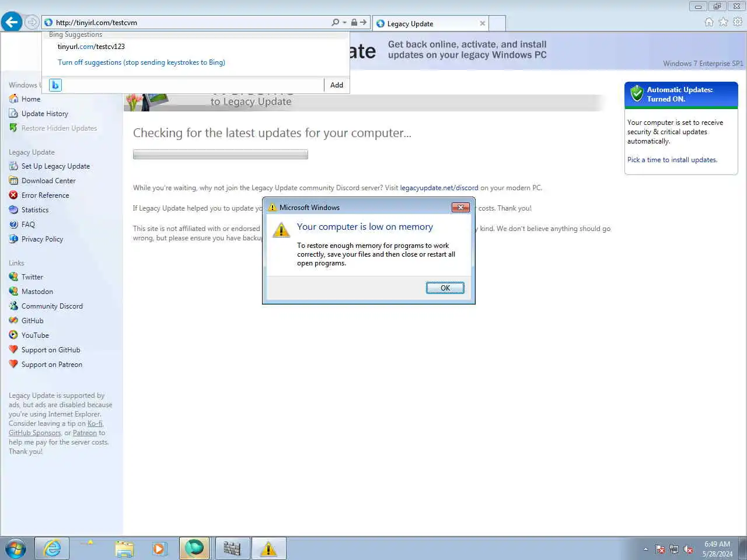
Task: Open Windows Explorer folder in taskbar
Action: click(124, 549)
